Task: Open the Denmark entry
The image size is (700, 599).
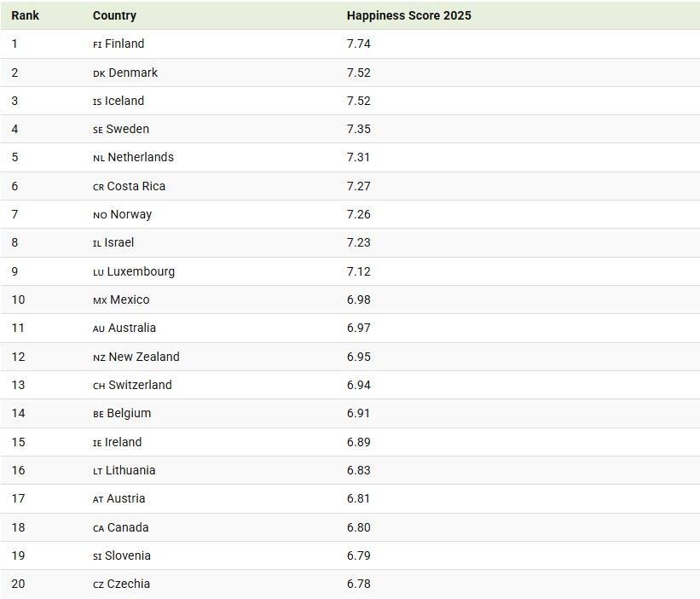Action: (x=133, y=73)
